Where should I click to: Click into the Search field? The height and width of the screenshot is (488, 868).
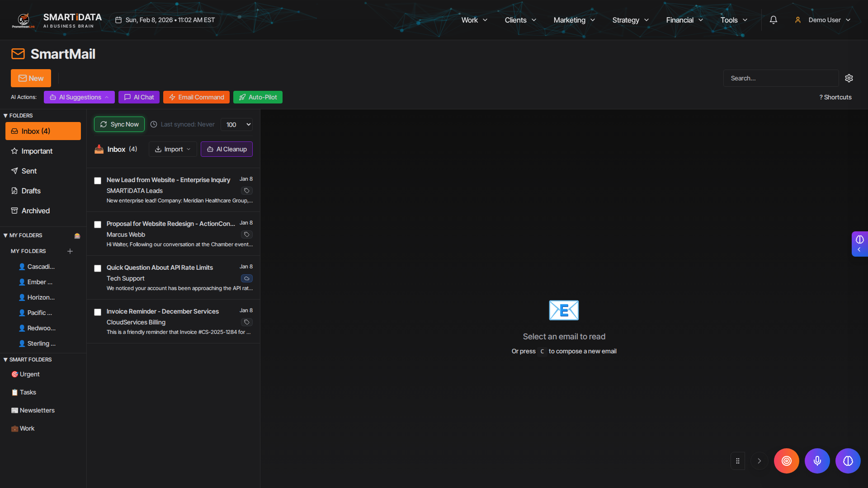(780, 78)
